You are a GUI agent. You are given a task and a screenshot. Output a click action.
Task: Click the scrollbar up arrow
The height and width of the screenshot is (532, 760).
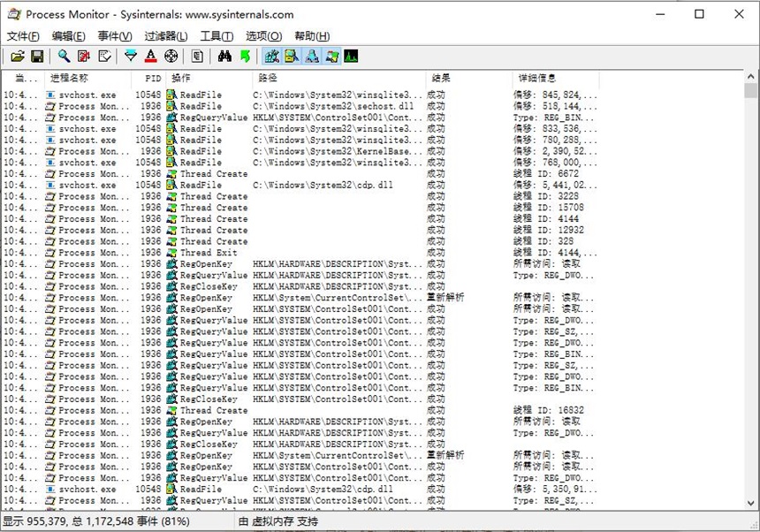(x=751, y=77)
